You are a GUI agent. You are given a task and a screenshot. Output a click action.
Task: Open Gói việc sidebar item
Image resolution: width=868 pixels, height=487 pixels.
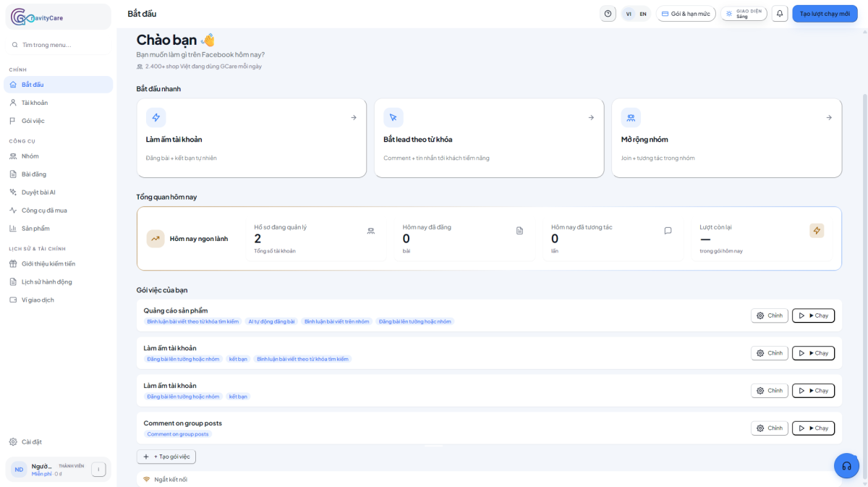pos(59,121)
